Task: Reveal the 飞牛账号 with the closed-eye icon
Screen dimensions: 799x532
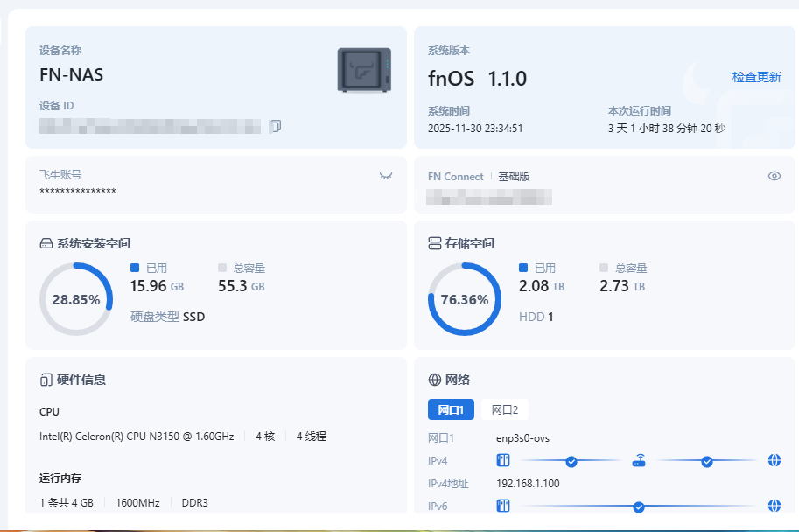Action: pos(386,176)
